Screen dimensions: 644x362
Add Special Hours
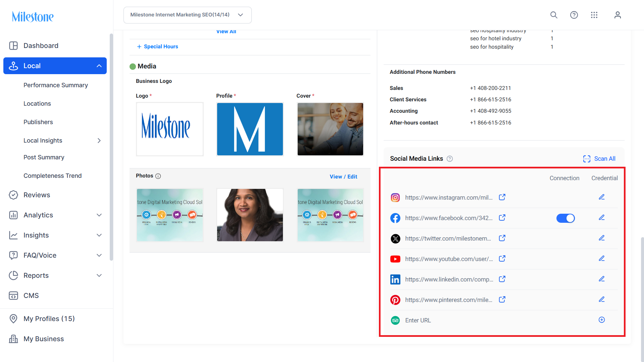[x=157, y=47]
